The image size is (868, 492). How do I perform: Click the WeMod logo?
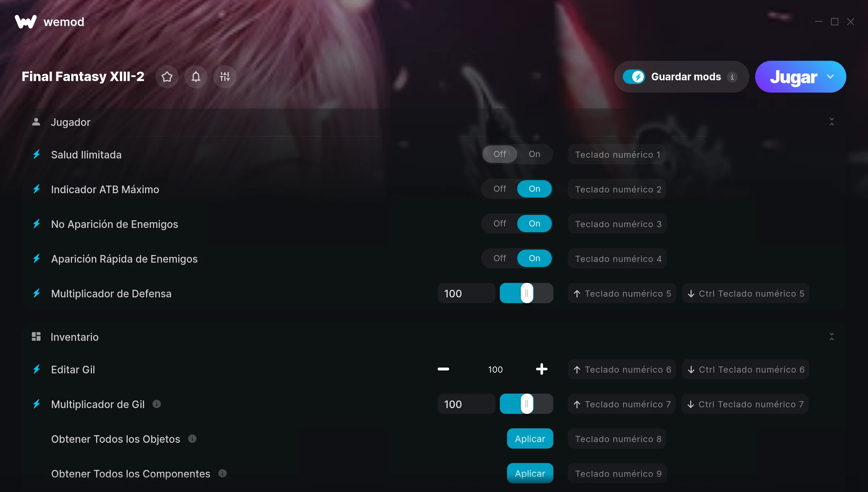pos(26,22)
